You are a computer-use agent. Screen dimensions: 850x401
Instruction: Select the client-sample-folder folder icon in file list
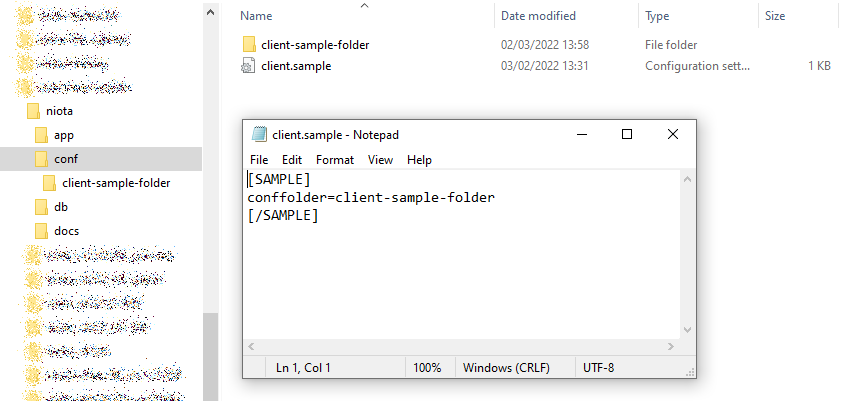pos(249,45)
